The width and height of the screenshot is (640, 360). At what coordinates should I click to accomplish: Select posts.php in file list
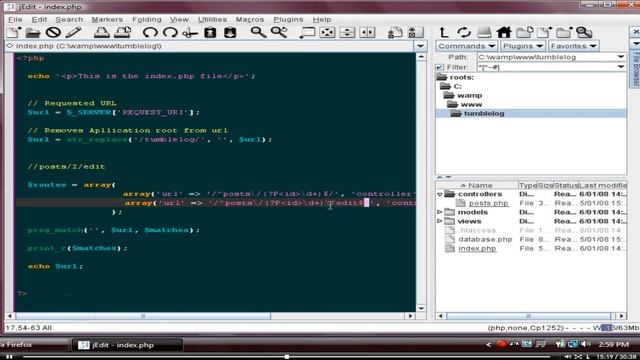click(x=488, y=203)
